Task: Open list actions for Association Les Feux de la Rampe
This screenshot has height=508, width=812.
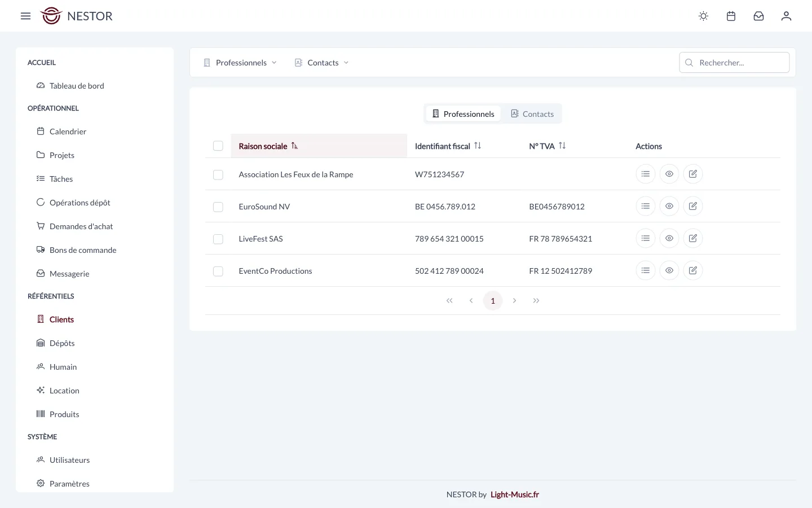Action: point(646,174)
